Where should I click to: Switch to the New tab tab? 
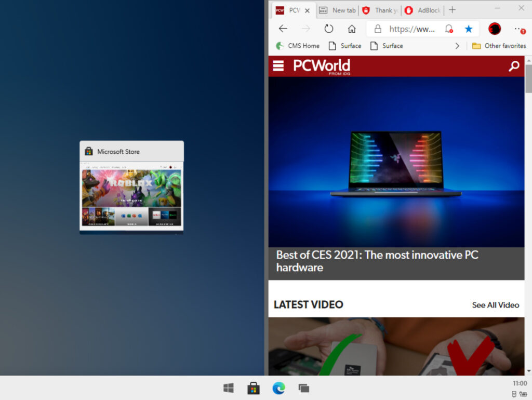pyautogui.click(x=338, y=10)
